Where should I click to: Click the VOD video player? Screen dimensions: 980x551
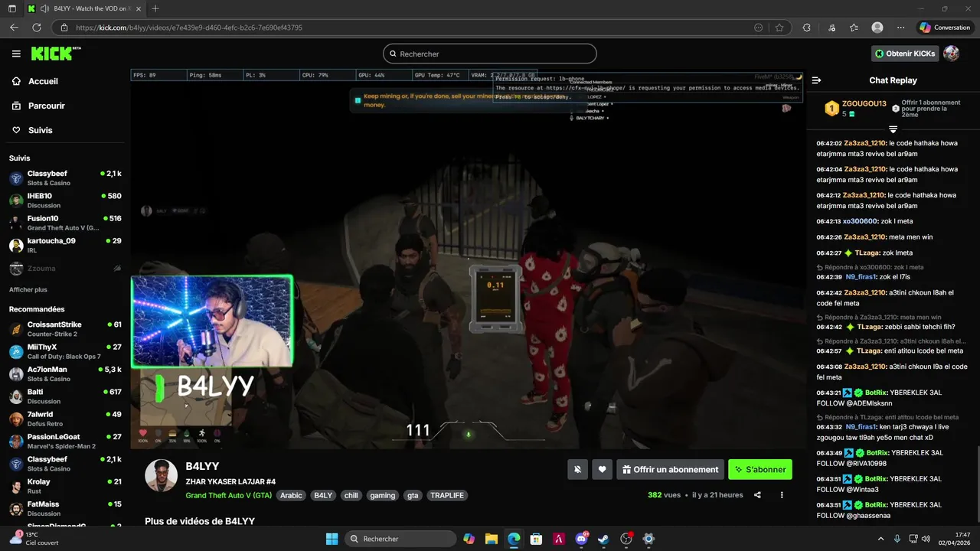point(468,259)
